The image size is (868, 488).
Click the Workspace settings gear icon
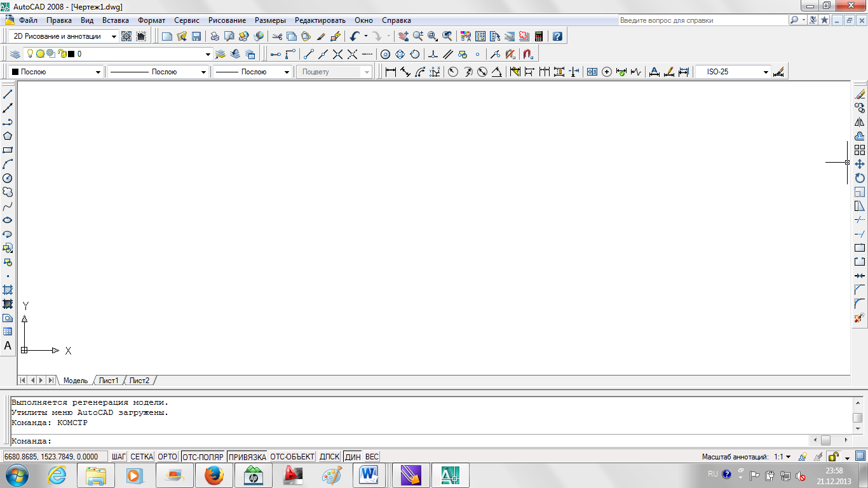(x=126, y=36)
